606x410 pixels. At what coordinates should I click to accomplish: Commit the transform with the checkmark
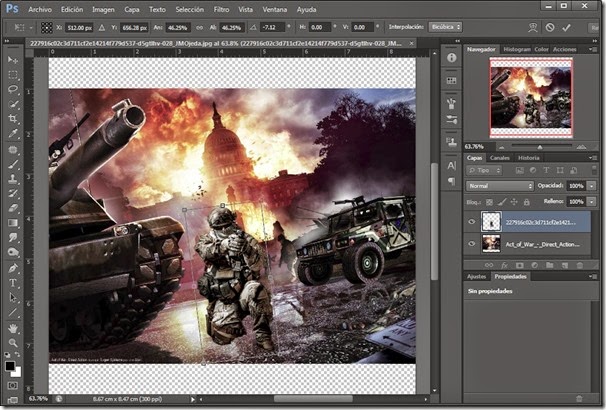click(567, 27)
